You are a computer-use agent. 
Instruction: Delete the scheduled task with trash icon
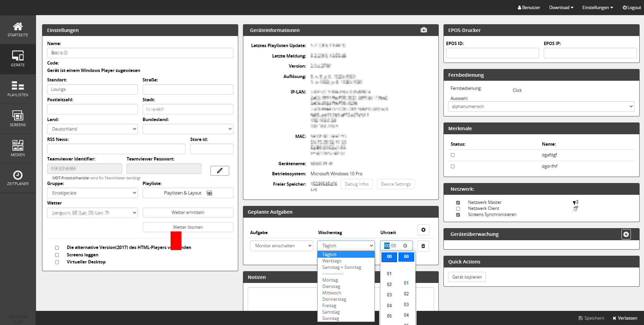coord(423,246)
